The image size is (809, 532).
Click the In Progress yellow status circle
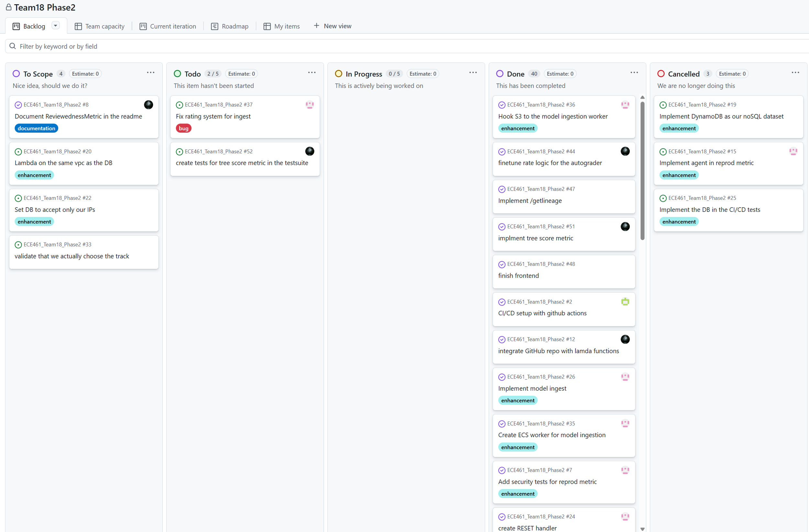pos(338,74)
